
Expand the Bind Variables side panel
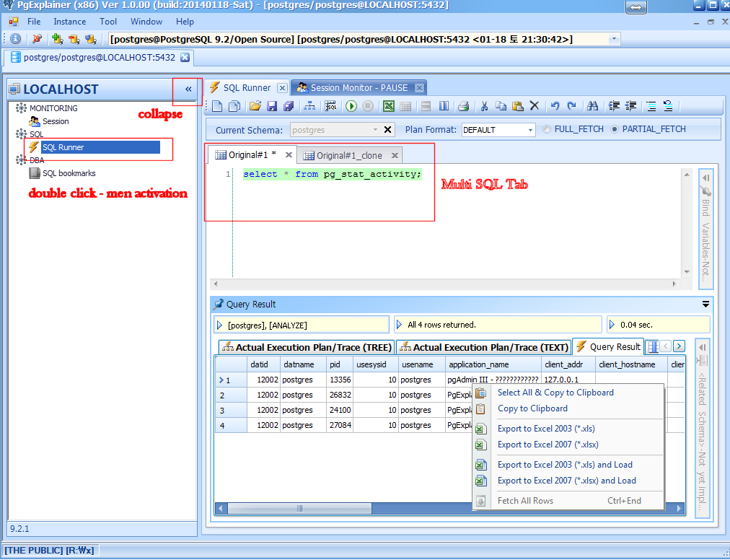tap(705, 178)
